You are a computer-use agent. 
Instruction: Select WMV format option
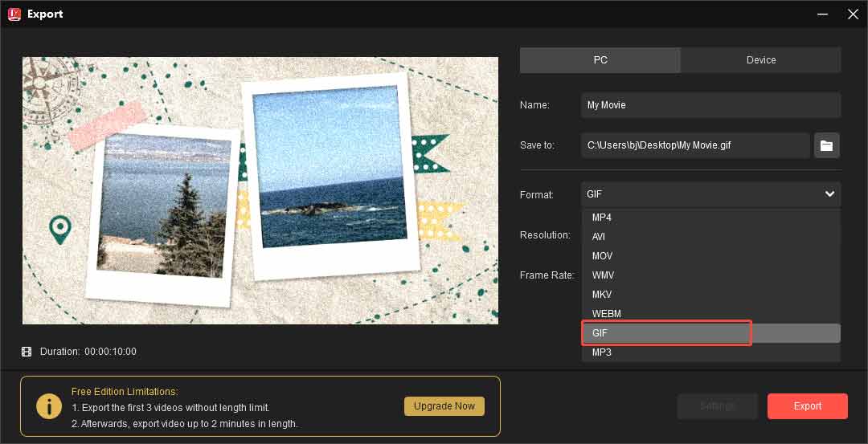coord(710,275)
